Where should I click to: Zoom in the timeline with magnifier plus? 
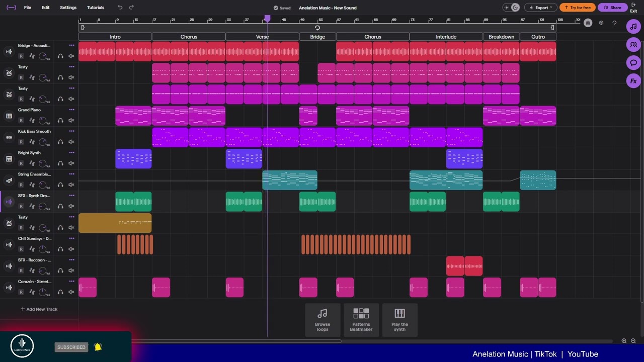[624, 341]
